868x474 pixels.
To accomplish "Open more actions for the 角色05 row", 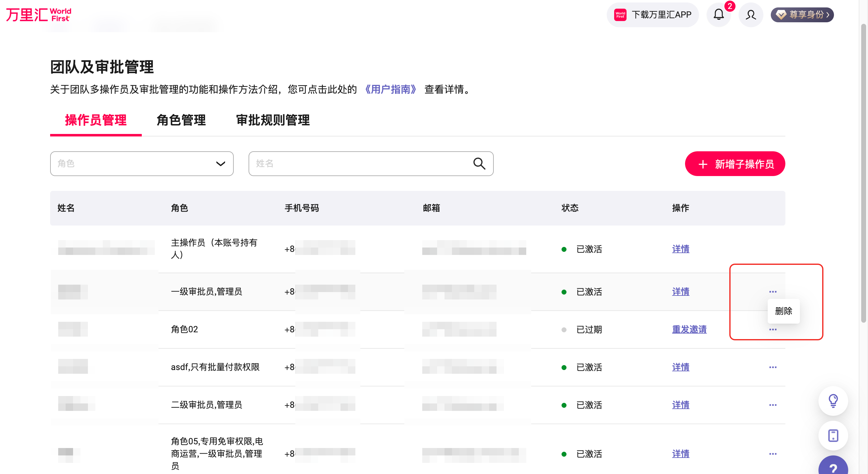I will [772, 454].
